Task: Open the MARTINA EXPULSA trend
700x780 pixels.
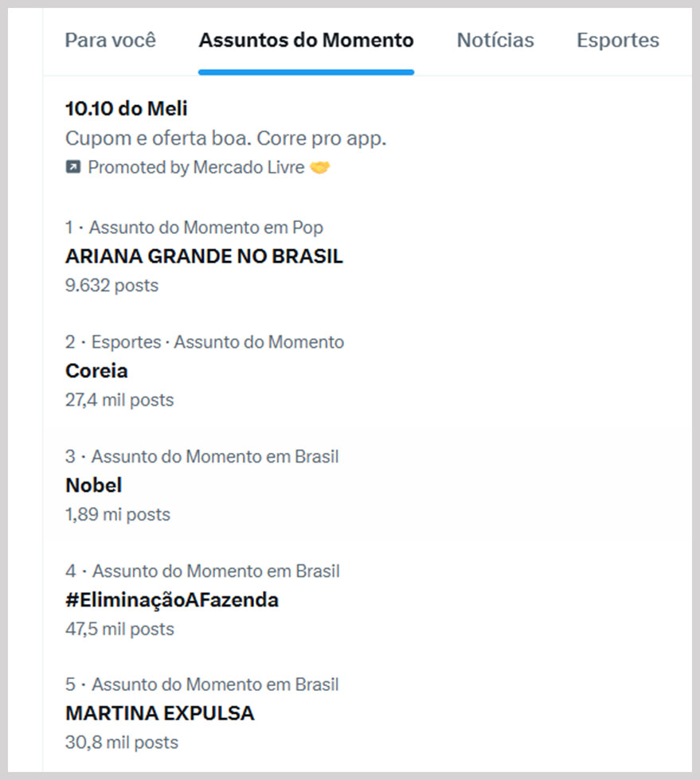Action: pyautogui.click(x=160, y=714)
